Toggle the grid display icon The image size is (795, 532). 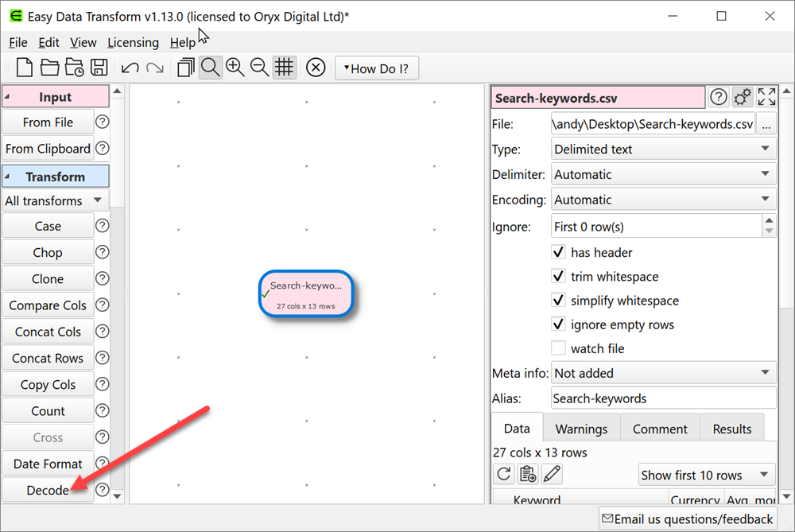tap(284, 68)
